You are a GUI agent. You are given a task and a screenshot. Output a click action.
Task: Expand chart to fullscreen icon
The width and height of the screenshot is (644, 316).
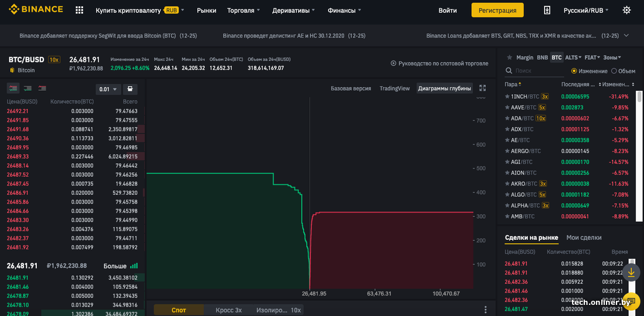point(482,88)
